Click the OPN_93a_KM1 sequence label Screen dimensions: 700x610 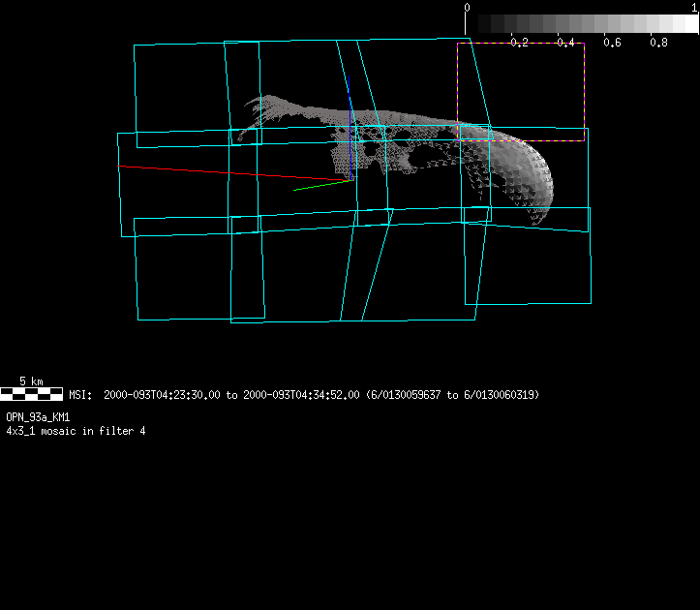point(38,416)
